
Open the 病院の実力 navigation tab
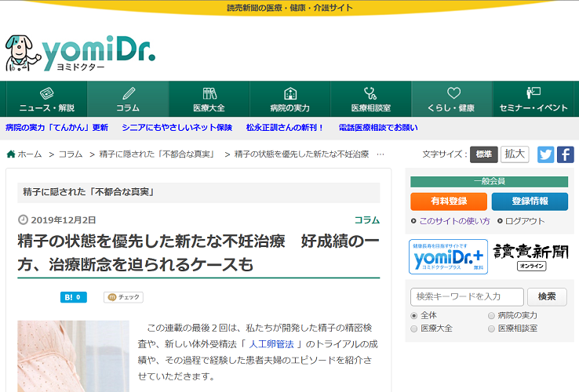pos(289,100)
